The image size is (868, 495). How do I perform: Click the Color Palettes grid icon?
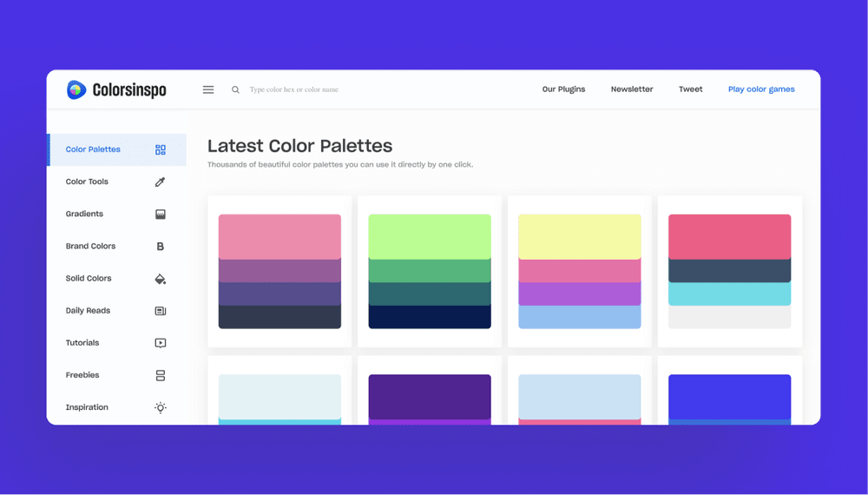click(x=161, y=149)
